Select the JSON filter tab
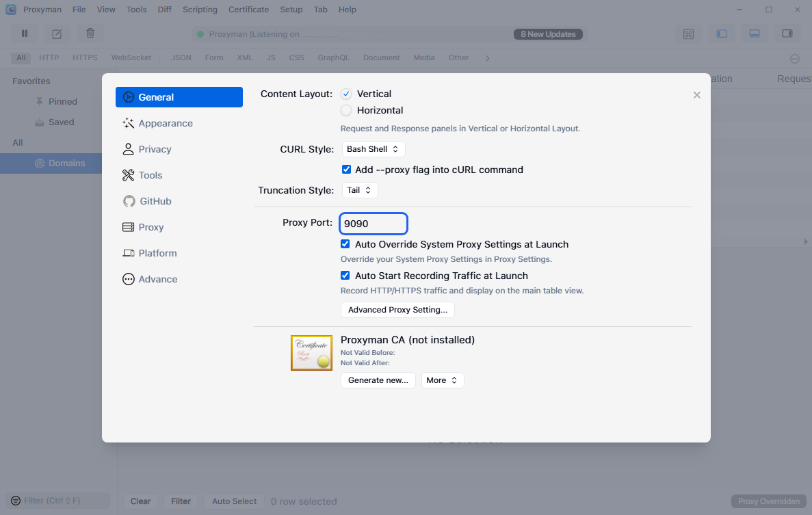The width and height of the screenshot is (812, 515). [x=181, y=58]
